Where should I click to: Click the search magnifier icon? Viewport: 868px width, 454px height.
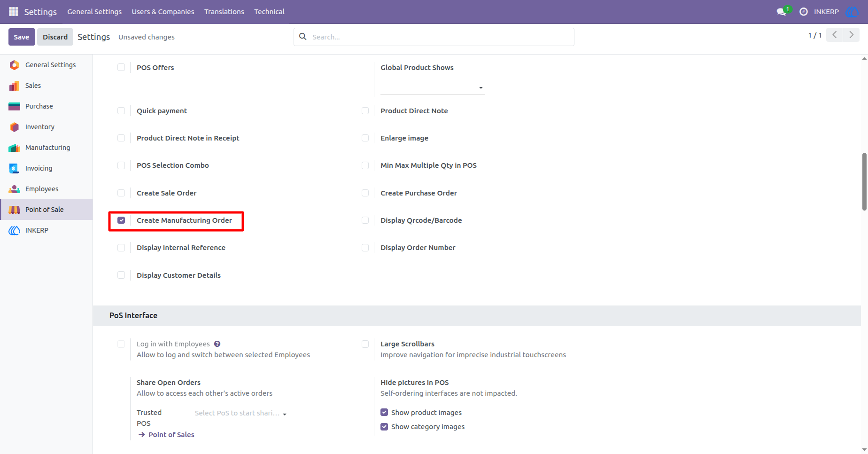[x=303, y=37]
